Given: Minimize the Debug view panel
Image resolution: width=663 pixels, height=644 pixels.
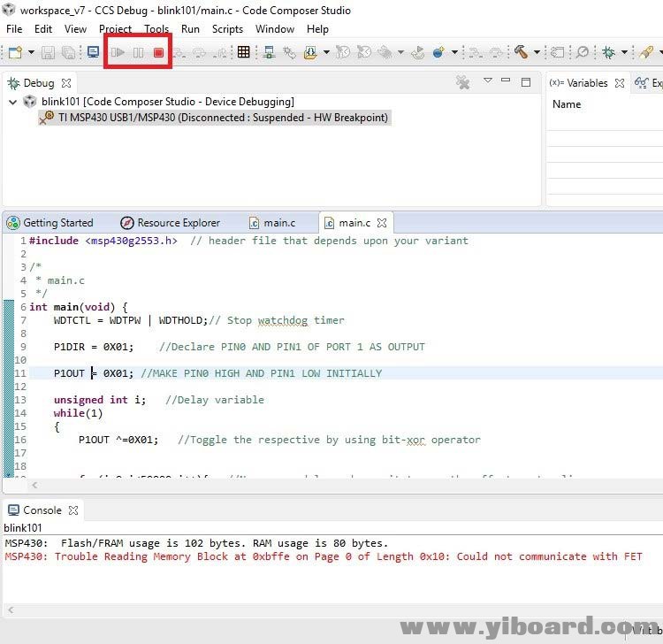Looking at the screenshot, I should click(507, 82).
